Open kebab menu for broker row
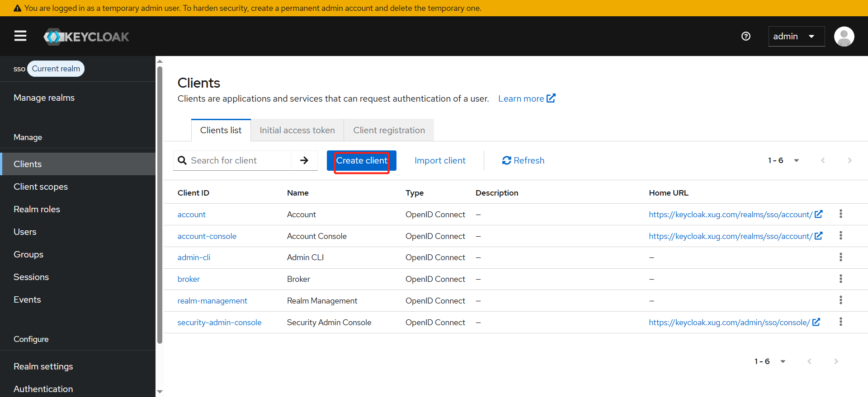This screenshot has height=397, width=868. (841, 279)
